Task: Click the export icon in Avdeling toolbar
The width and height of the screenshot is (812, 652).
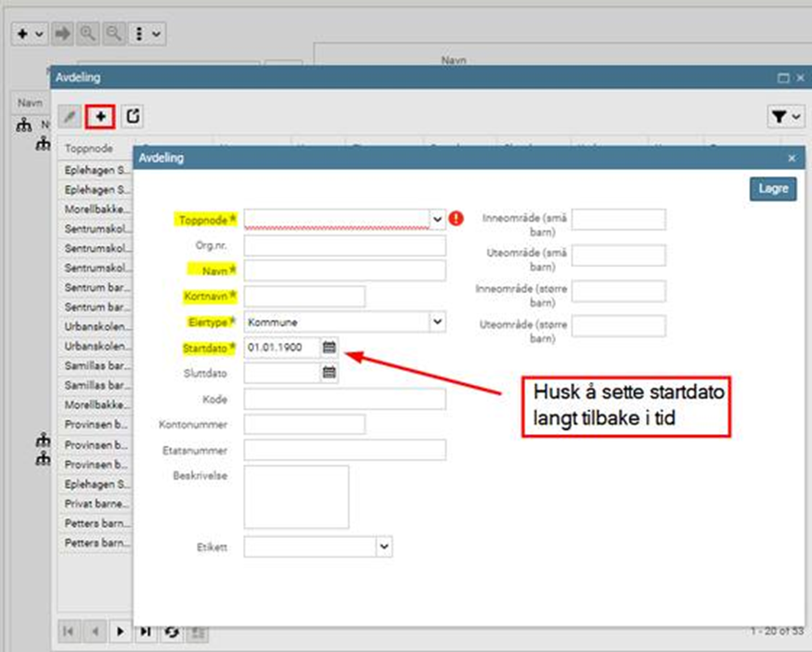Action: 133,116
